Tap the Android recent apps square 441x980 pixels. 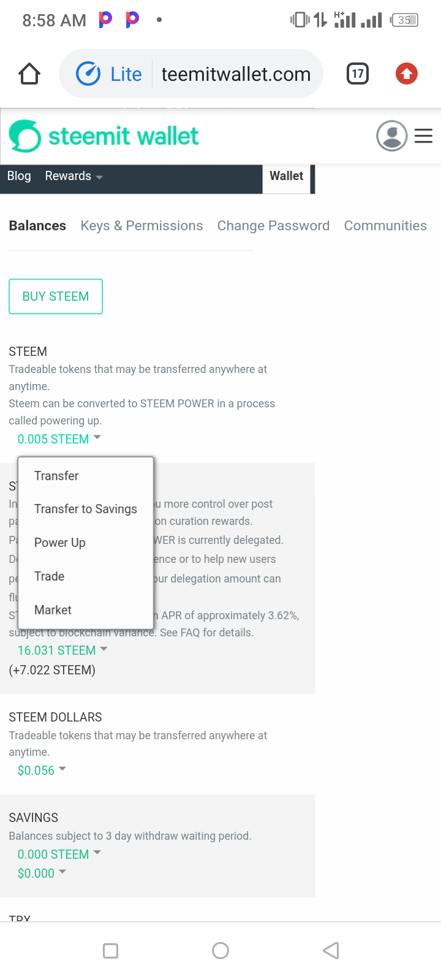coord(111,951)
